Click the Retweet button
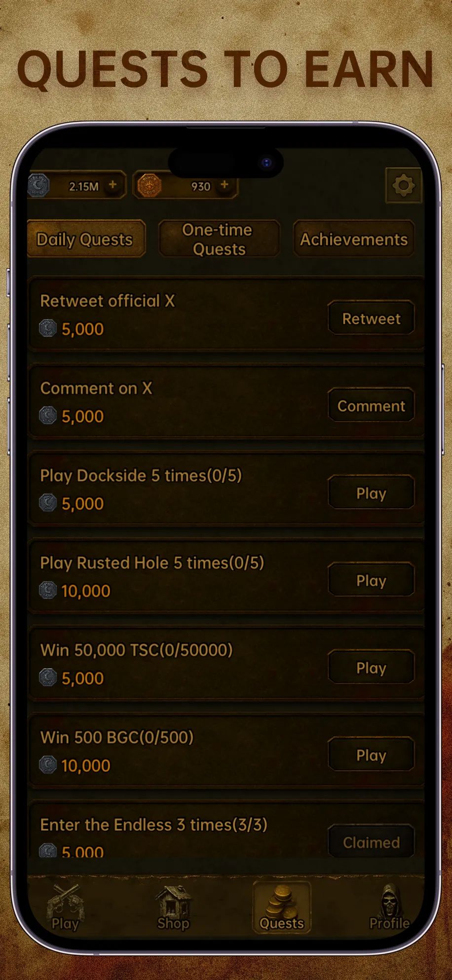 (x=371, y=319)
